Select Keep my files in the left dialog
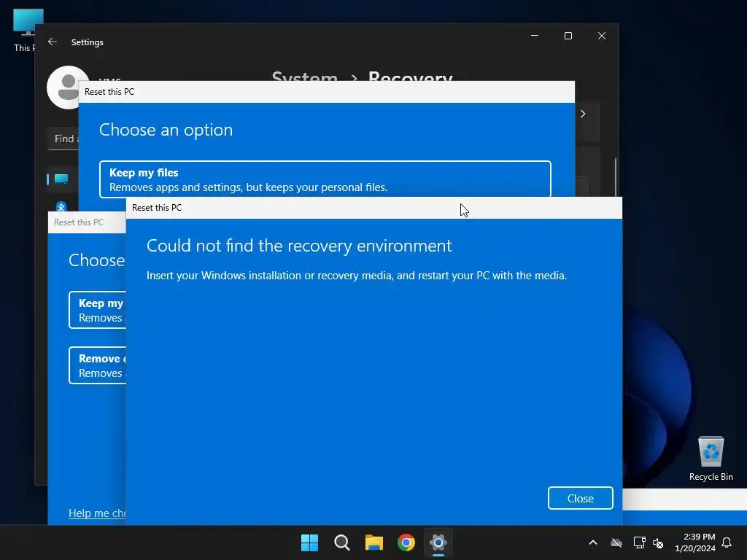This screenshot has height=560, width=747. click(x=98, y=310)
